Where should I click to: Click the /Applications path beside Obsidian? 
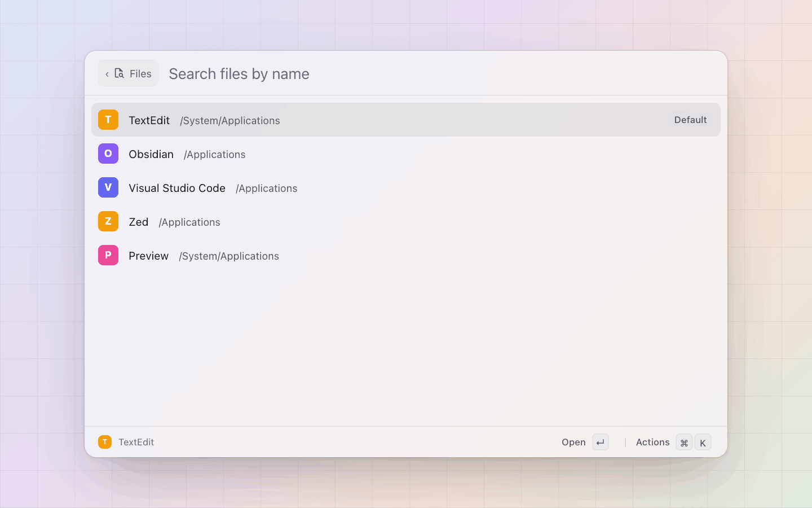(215, 155)
